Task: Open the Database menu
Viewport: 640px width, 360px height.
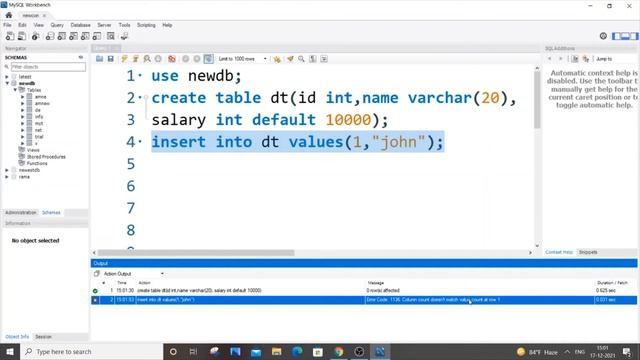Action: point(80,25)
